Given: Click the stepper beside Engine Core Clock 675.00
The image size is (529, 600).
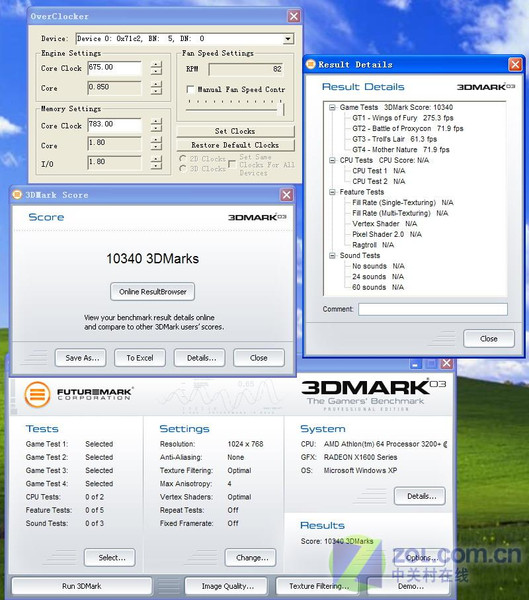Looking at the screenshot, I should [156, 68].
